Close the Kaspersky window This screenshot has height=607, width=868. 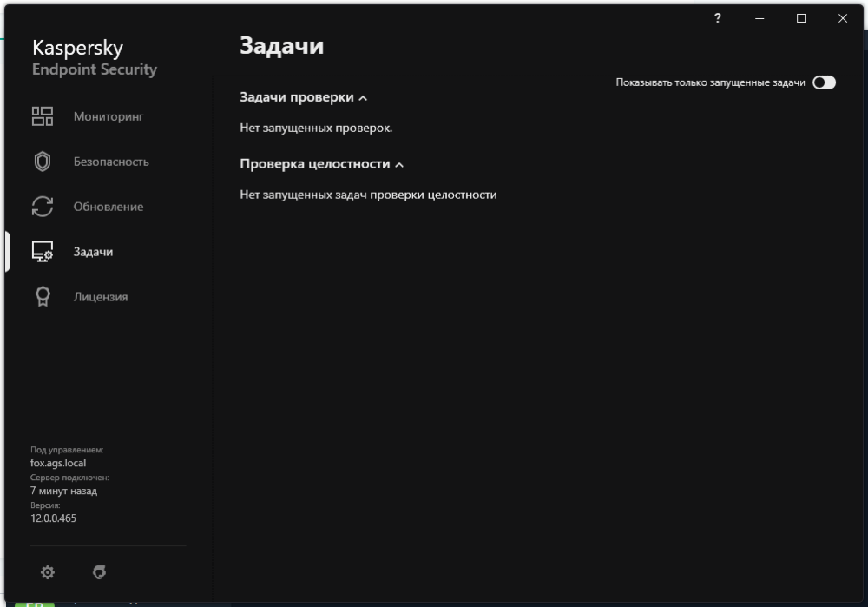(843, 18)
